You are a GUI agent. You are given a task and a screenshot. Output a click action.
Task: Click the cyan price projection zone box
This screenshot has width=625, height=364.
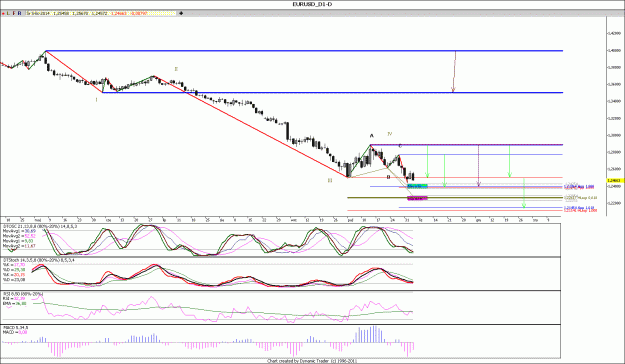pos(417,186)
